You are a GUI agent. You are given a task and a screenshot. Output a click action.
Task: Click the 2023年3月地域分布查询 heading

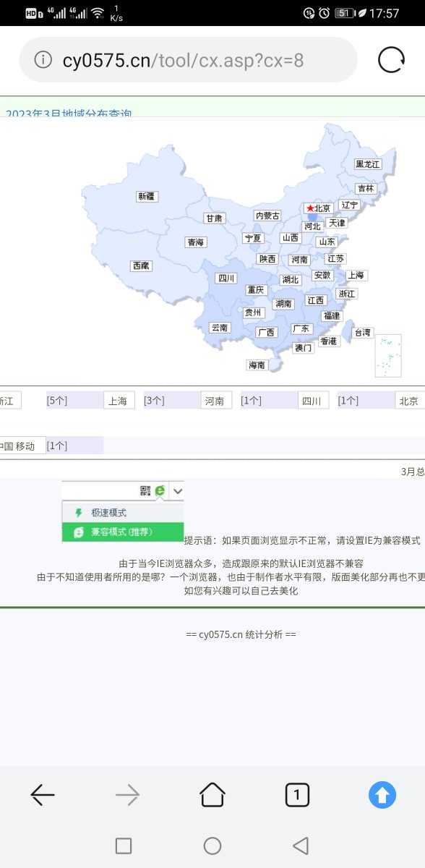(69, 112)
